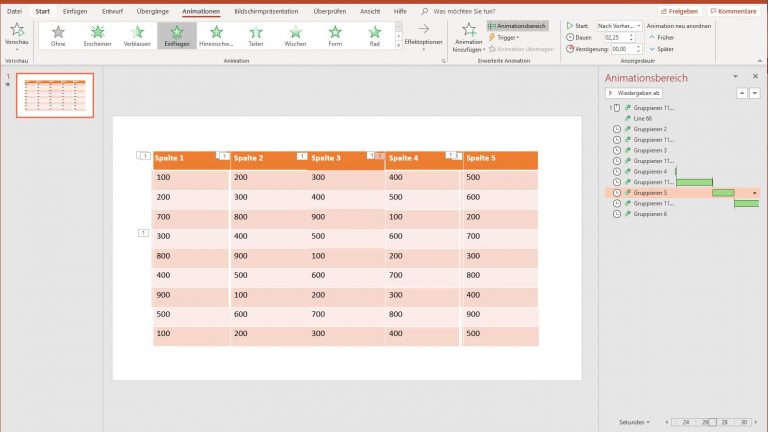Select the Form animation effect
This screenshot has width=768, height=432.
click(x=335, y=35)
